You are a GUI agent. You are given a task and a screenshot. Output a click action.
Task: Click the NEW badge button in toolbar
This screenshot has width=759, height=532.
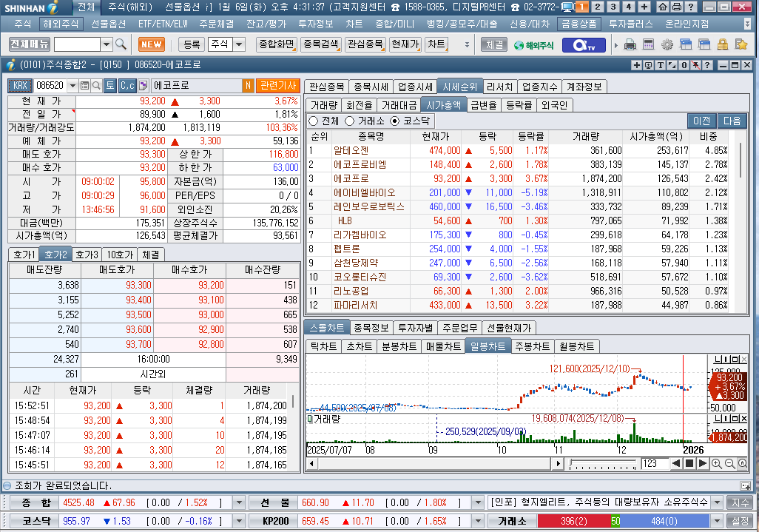click(x=152, y=44)
